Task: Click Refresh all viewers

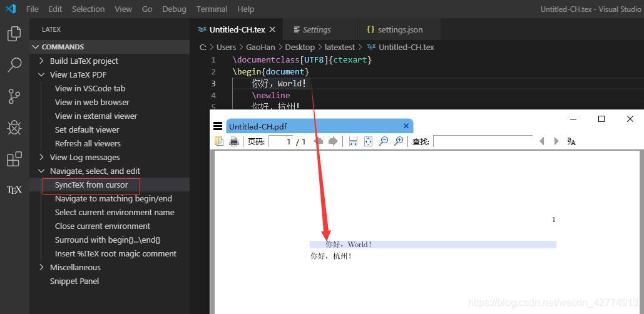Action: (88, 143)
